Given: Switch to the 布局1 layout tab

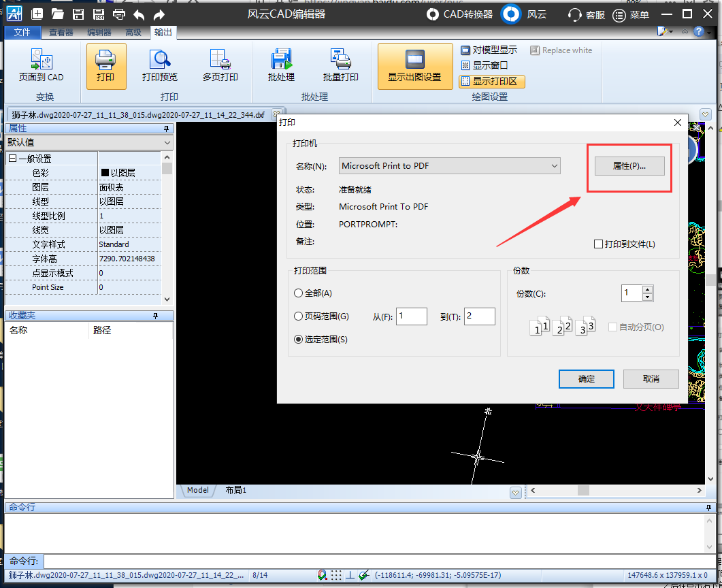Looking at the screenshot, I should click(x=235, y=491).
